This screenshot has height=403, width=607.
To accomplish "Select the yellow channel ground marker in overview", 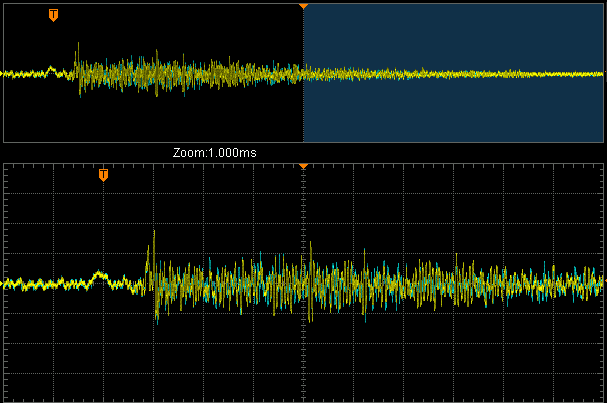I will (x=2, y=73).
